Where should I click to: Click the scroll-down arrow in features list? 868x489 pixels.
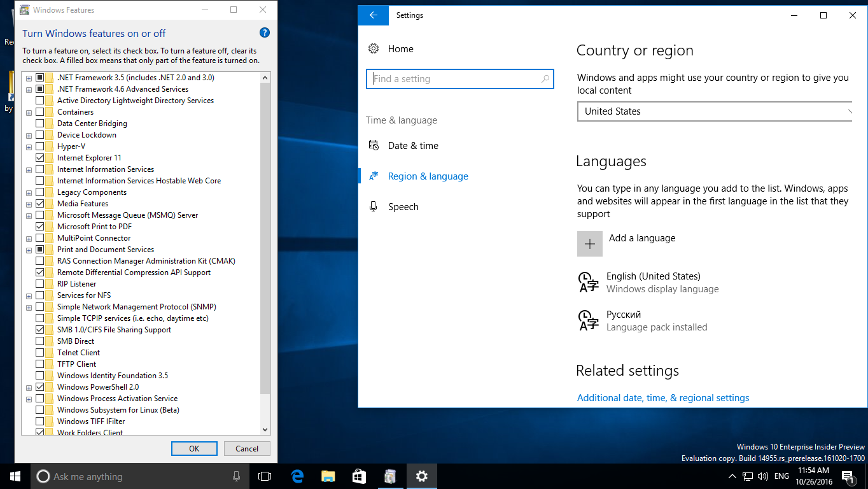265,430
